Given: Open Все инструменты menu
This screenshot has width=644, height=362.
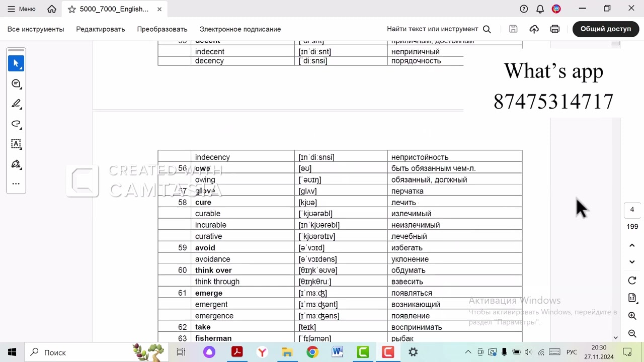Looking at the screenshot, I should click(36, 29).
